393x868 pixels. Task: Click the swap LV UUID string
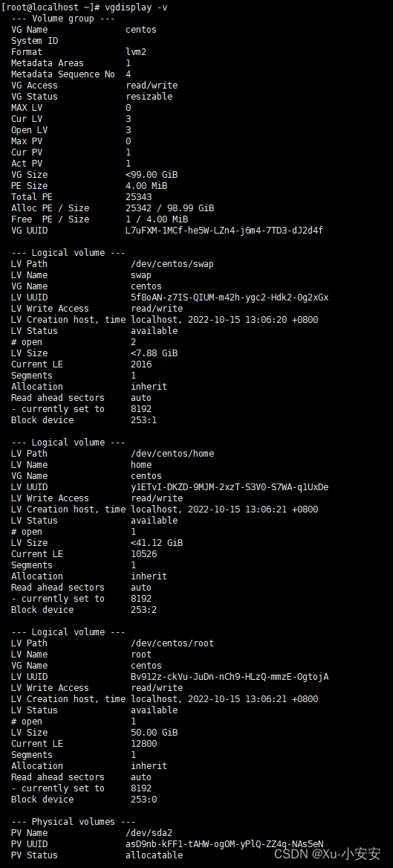(x=230, y=298)
